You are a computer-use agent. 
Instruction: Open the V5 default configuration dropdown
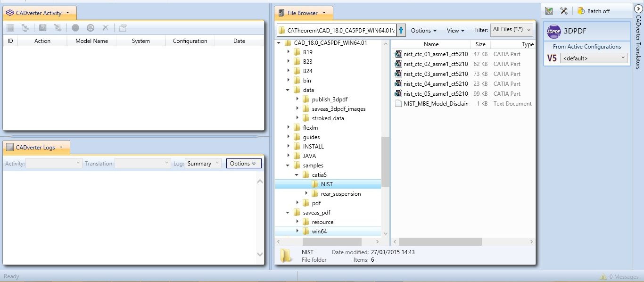click(x=594, y=58)
